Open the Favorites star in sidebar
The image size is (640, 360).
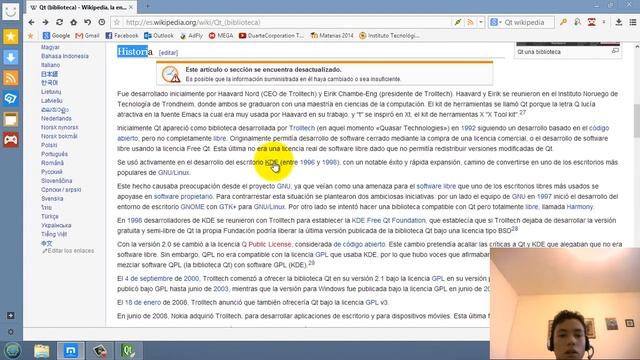[11, 37]
